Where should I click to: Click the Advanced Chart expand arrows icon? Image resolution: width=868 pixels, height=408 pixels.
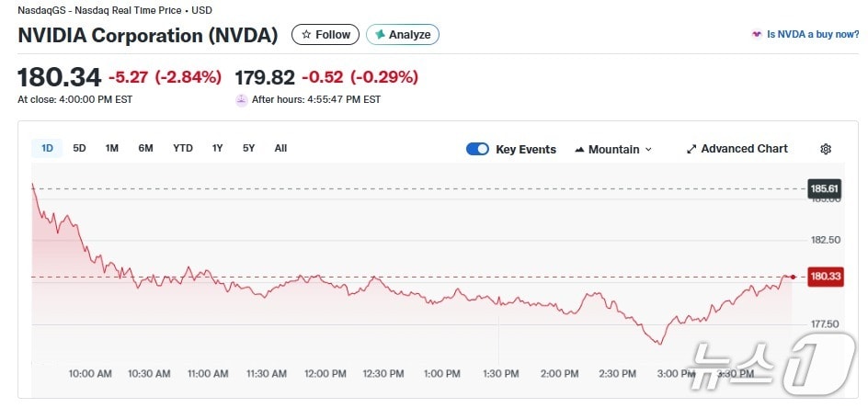(691, 149)
